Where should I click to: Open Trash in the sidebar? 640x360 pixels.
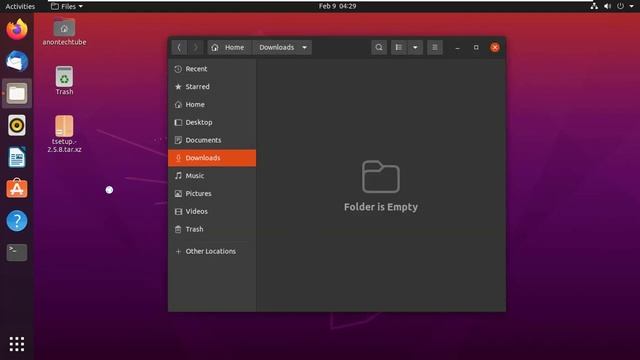(x=212, y=229)
